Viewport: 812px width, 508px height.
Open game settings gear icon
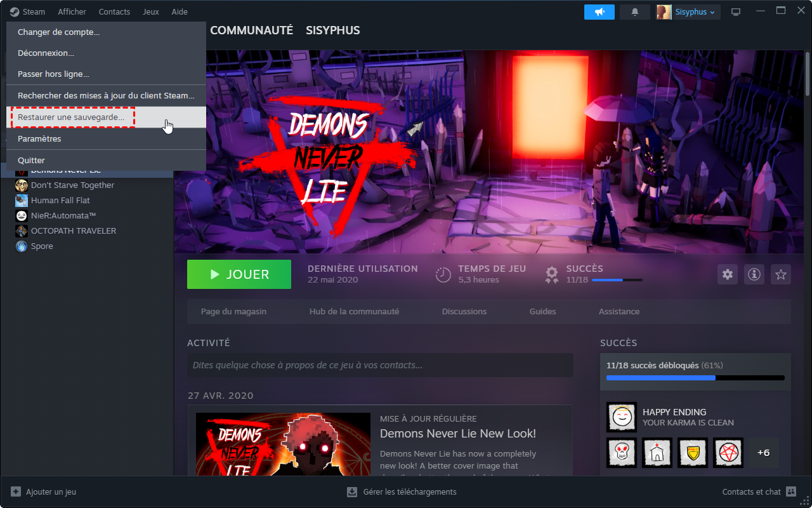728,274
